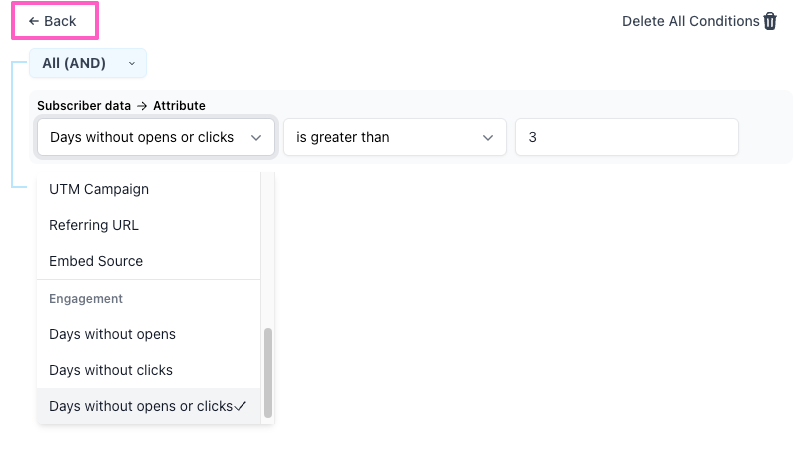Click the checkmark next to the selected option
Screen dimensions: 796x449
tap(240, 406)
